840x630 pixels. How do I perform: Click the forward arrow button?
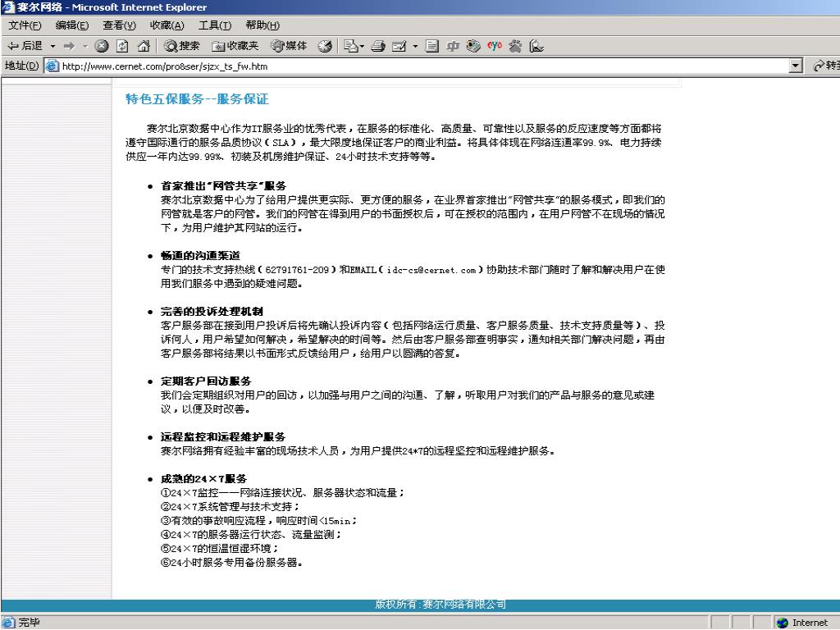[x=69, y=46]
